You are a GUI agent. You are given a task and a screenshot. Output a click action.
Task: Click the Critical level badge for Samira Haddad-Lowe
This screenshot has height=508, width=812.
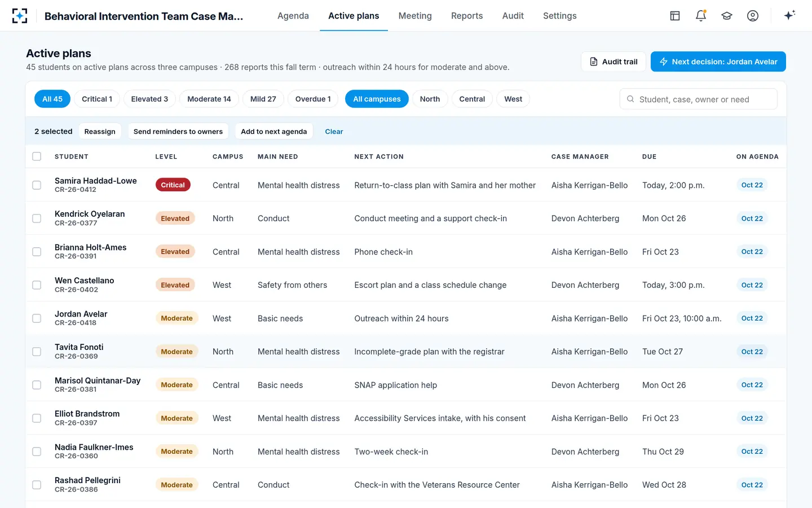[x=173, y=185]
